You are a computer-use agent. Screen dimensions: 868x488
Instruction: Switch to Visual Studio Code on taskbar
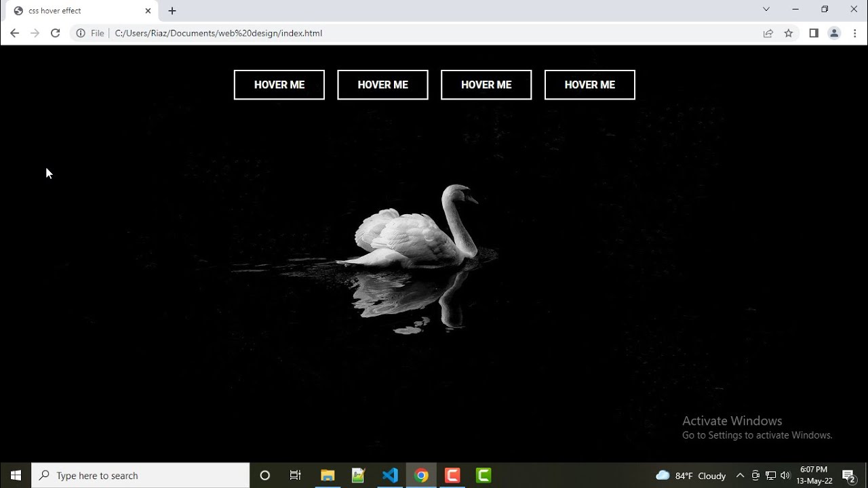pyautogui.click(x=390, y=475)
